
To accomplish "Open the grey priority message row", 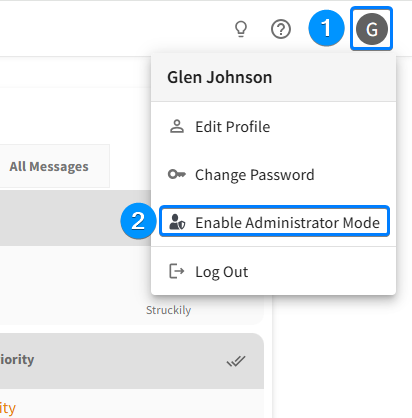I will pyautogui.click(x=132, y=361).
